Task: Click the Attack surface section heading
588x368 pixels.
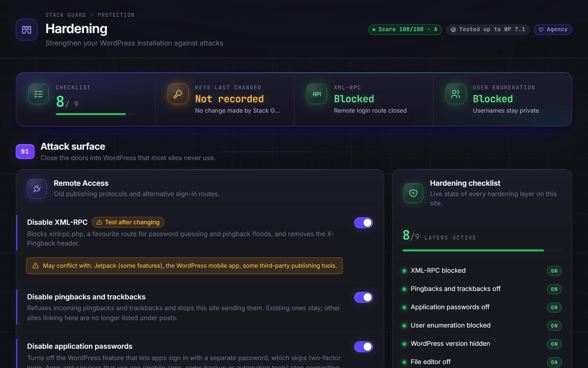Action: 73,146
